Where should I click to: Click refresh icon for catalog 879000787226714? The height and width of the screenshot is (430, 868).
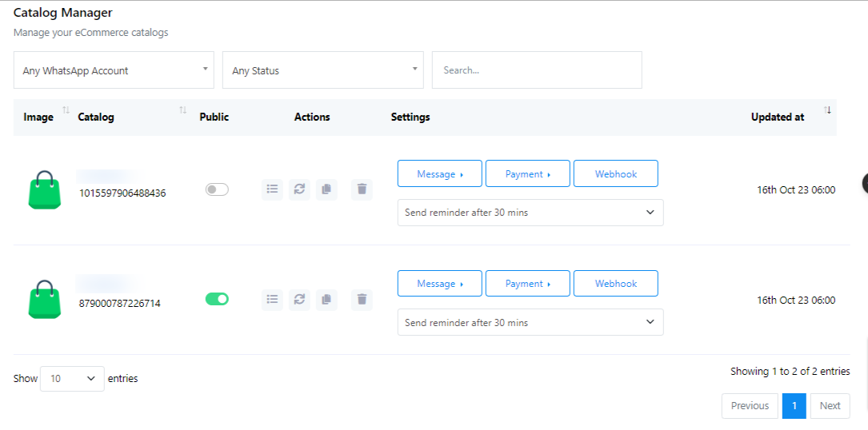pyautogui.click(x=299, y=299)
